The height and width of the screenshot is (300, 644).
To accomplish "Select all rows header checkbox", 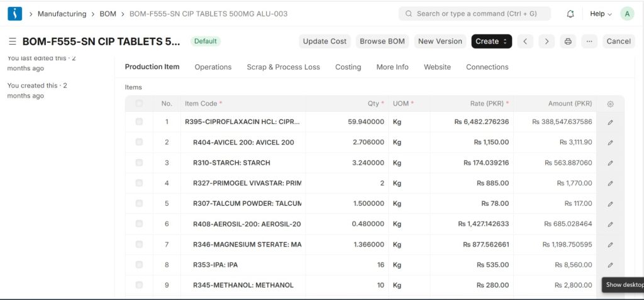I will click(139, 103).
